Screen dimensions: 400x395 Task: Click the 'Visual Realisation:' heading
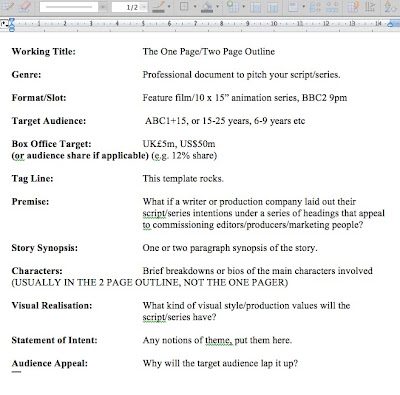tap(52, 306)
